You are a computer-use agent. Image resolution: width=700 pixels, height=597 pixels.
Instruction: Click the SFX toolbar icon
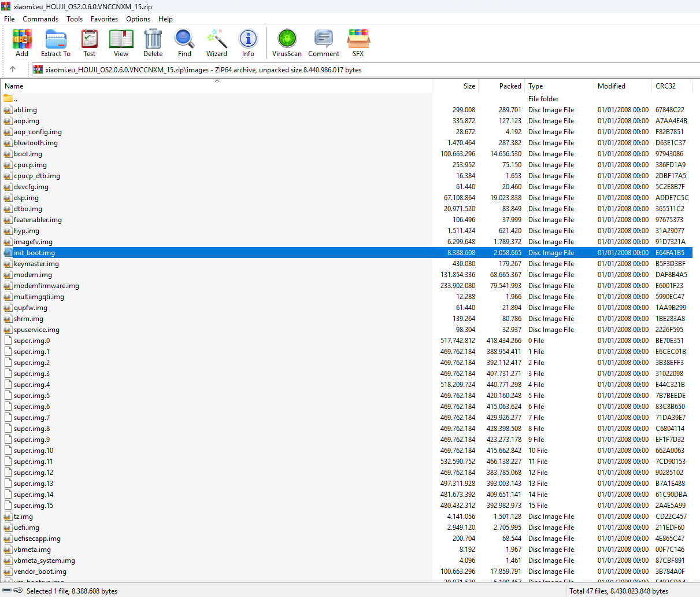click(358, 39)
